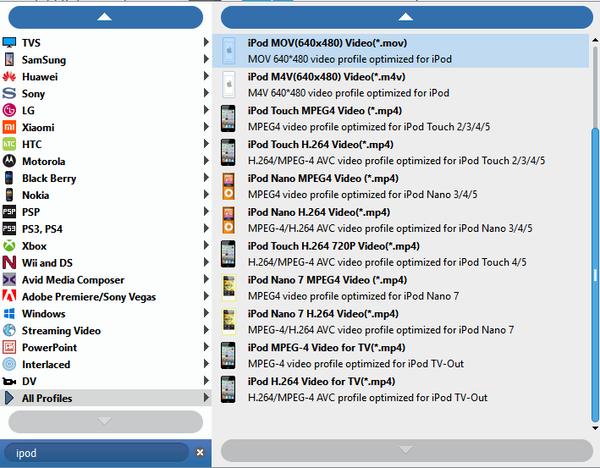
Task: Click the Huawei logo icon
Action: tap(9, 77)
